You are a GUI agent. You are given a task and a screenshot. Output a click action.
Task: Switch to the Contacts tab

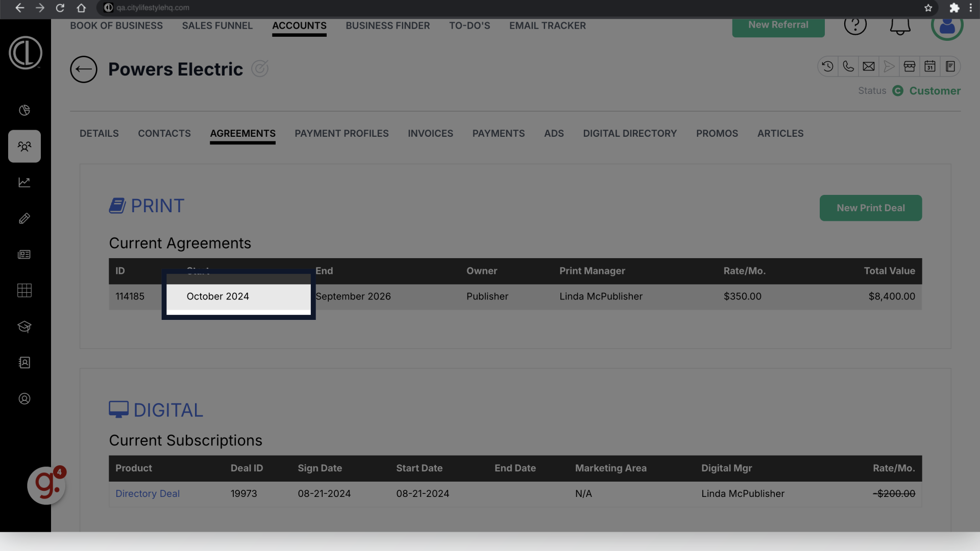coord(164,134)
